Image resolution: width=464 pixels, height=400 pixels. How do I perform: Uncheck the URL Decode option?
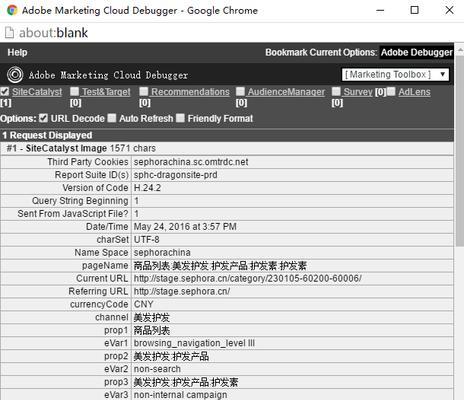pyautogui.click(x=43, y=118)
